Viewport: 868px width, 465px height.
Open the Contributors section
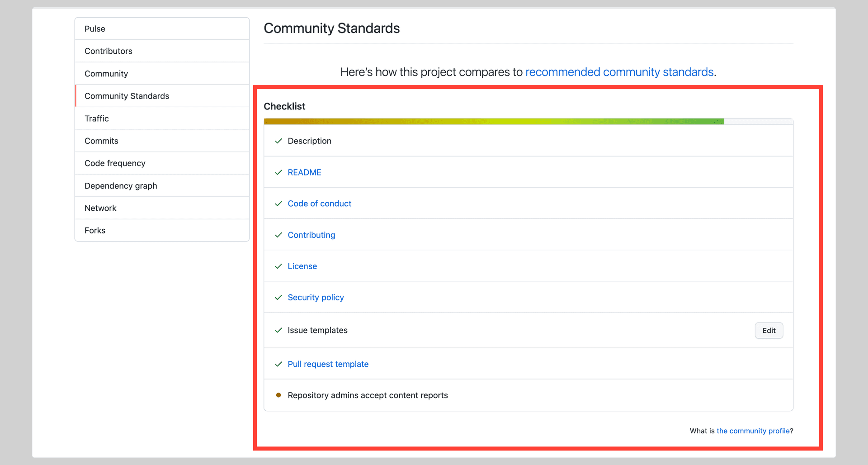[162, 51]
